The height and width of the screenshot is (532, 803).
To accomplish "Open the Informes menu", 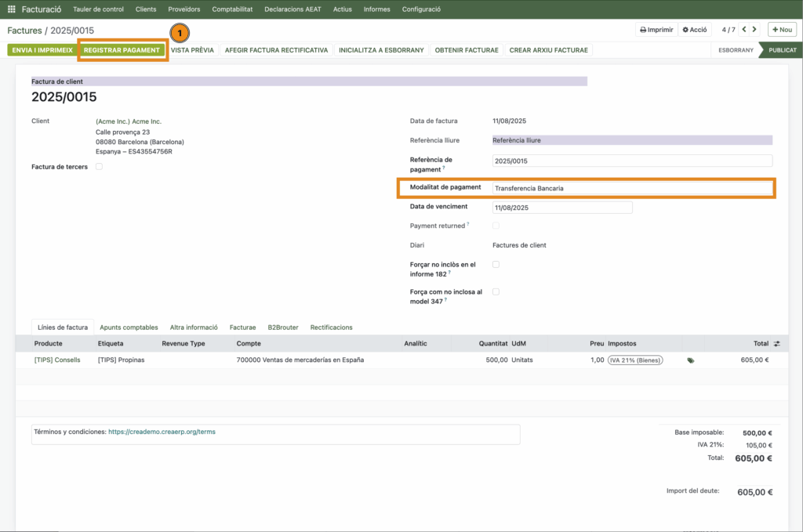I will click(376, 9).
